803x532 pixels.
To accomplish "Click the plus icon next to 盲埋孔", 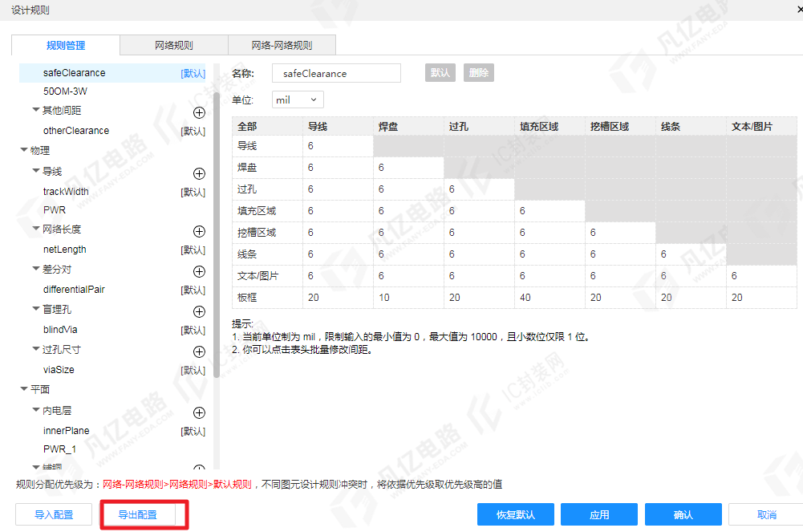I will pyautogui.click(x=199, y=312).
